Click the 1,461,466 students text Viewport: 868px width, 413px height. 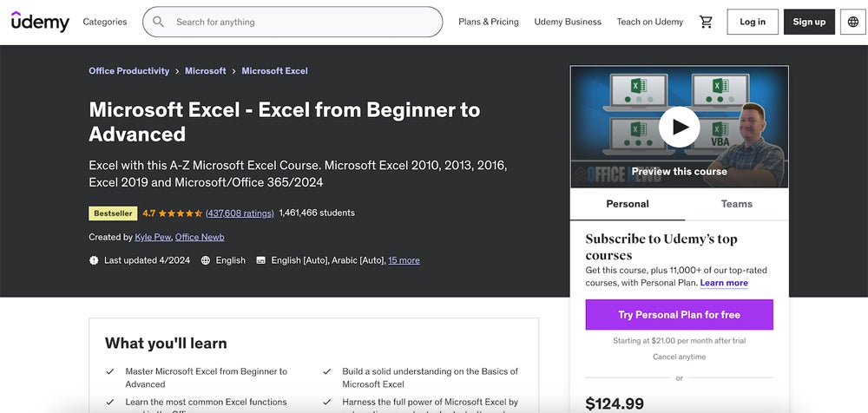pyautogui.click(x=317, y=213)
